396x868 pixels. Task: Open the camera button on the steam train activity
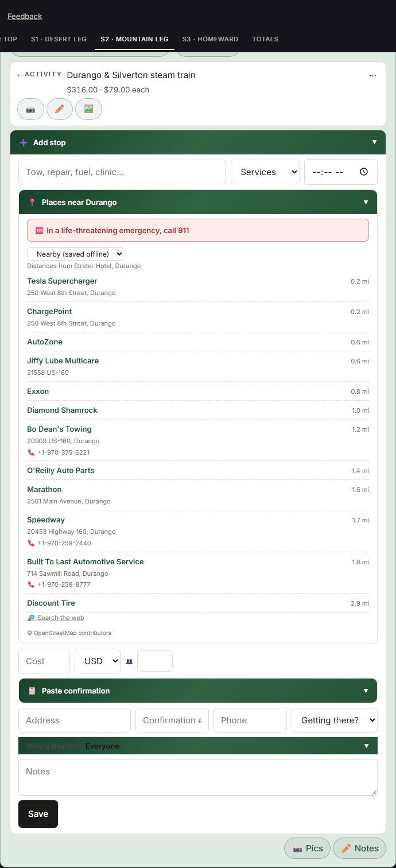tap(30, 109)
